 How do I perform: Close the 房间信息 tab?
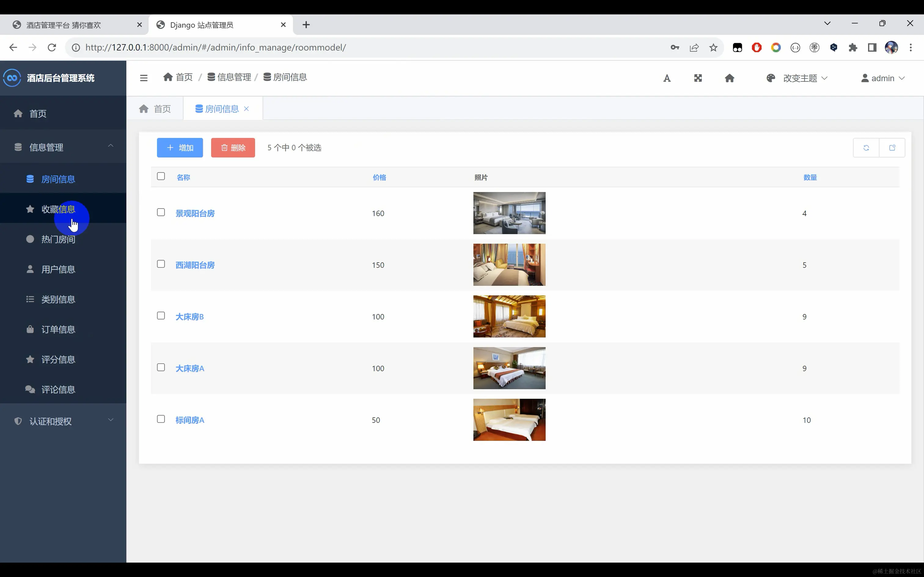point(247,109)
